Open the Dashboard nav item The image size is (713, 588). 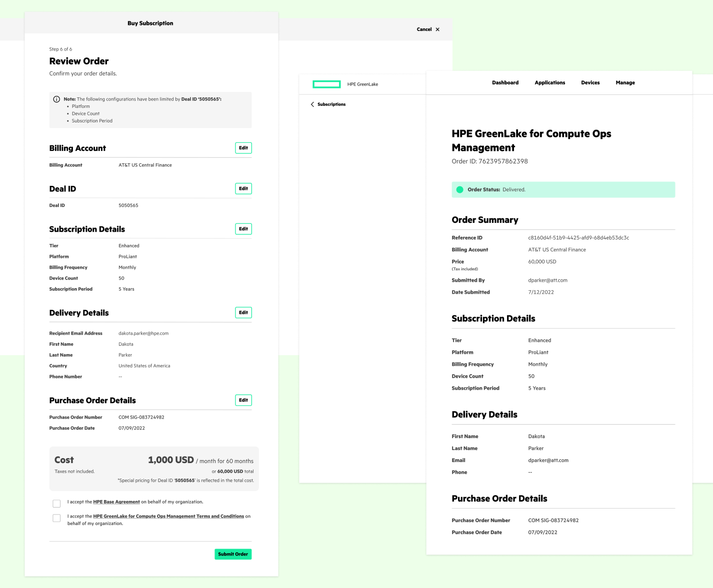point(505,83)
